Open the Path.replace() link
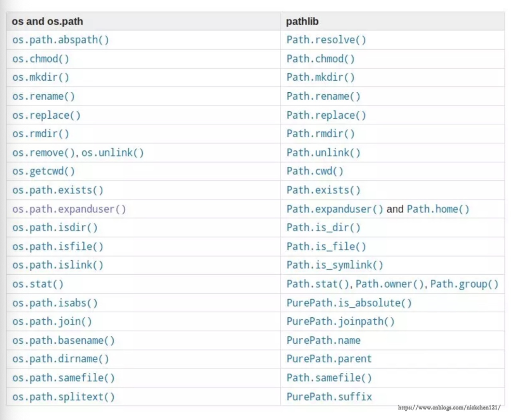This screenshot has width=513, height=420. coord(326,115)
